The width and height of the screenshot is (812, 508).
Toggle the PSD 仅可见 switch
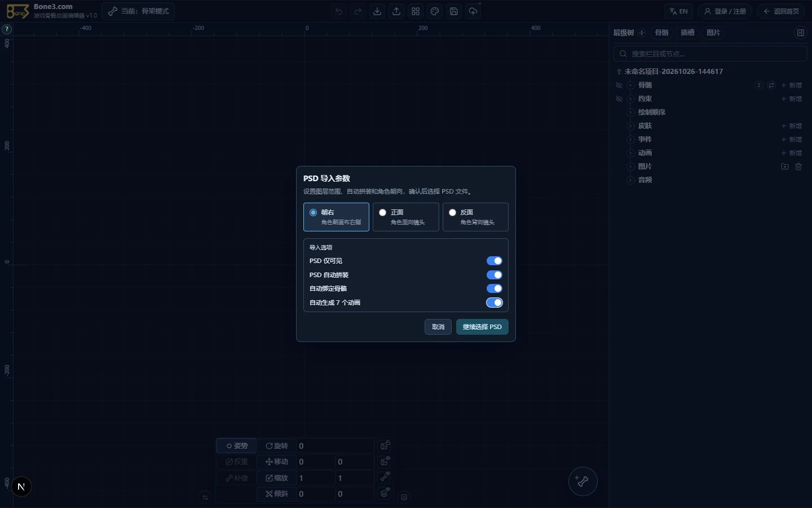[x=495, y=261]
